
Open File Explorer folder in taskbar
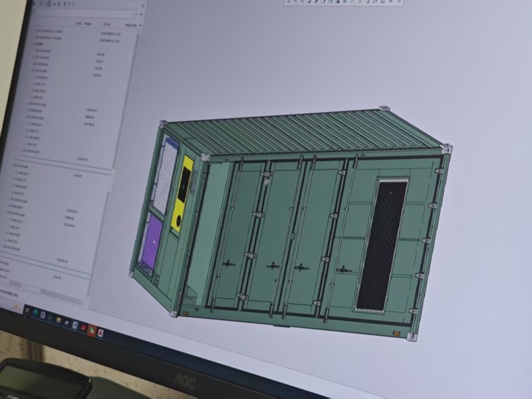[x=58, y=319]
